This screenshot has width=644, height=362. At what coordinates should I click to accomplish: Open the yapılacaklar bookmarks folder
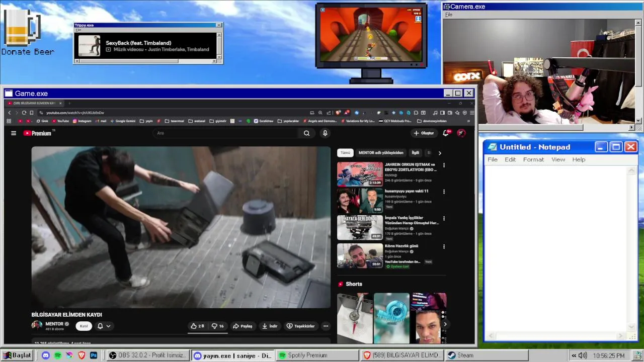[x=288, y=121]
